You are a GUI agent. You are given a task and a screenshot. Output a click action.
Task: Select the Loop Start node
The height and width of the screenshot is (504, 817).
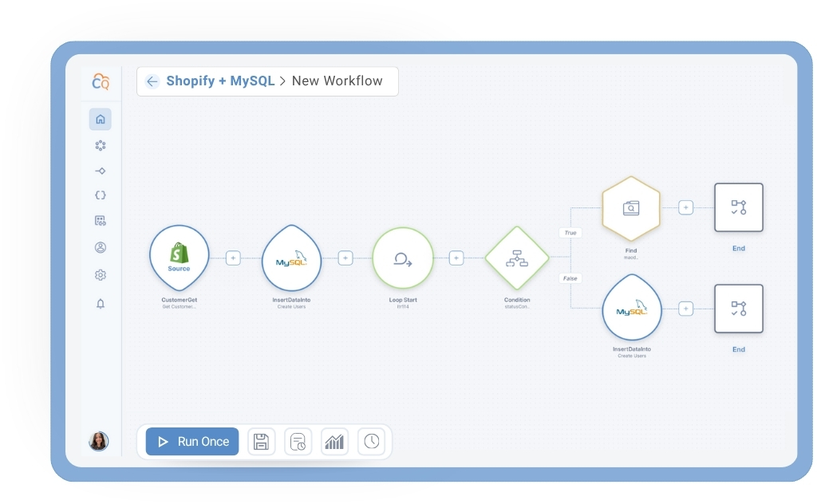click(x=403, y=258)
